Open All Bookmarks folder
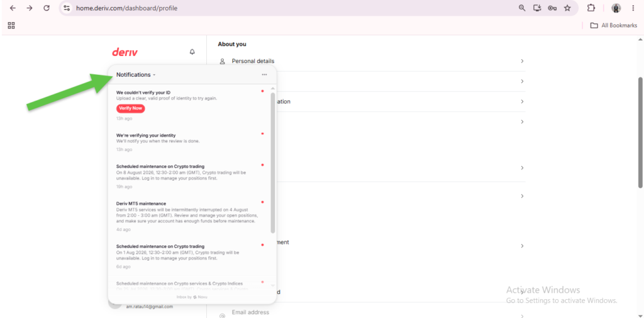This screenshot has height=318, width=644. point(614,26)
